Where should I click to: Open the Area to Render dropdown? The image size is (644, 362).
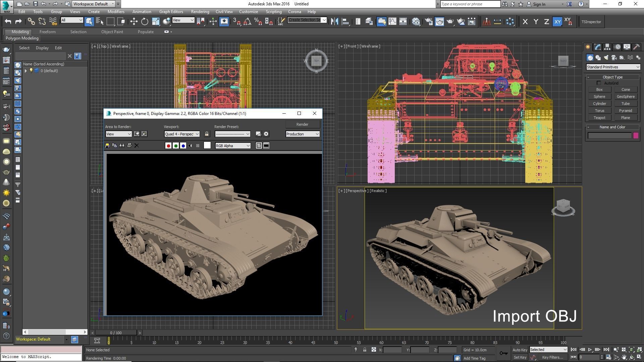[118, 134]
